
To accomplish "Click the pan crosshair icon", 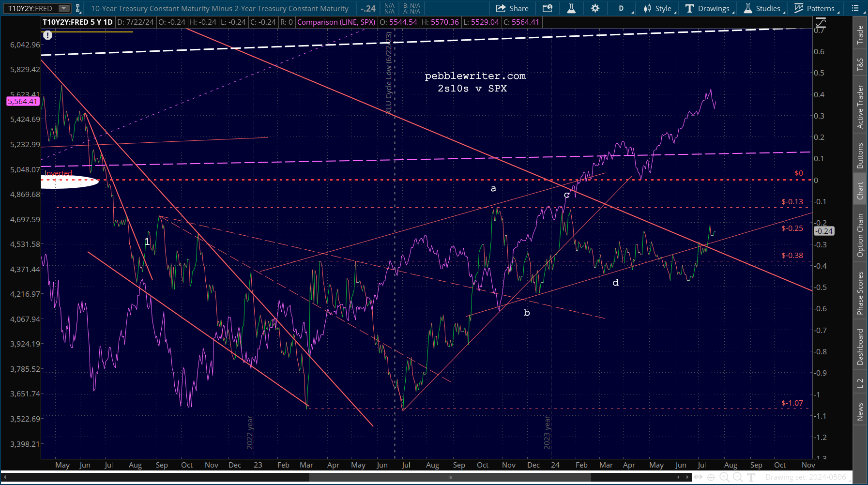I will [711, 477].
